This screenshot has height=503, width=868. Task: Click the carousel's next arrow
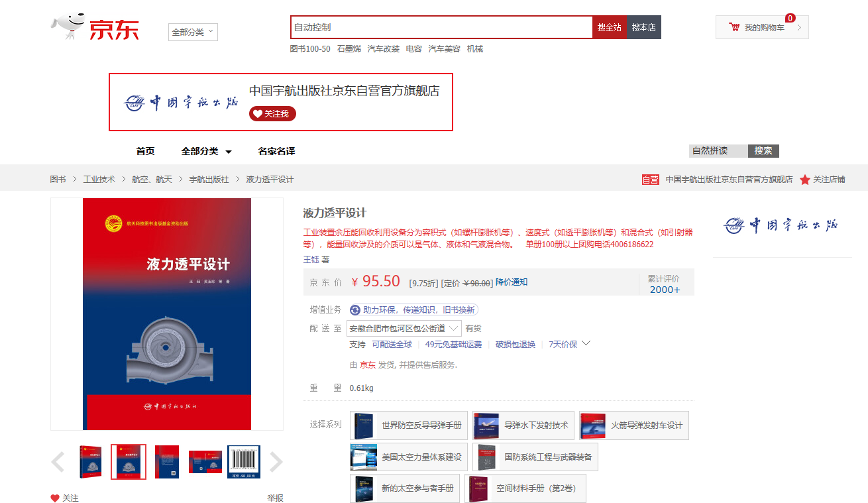pyautogui.click(x=276, y=462)
